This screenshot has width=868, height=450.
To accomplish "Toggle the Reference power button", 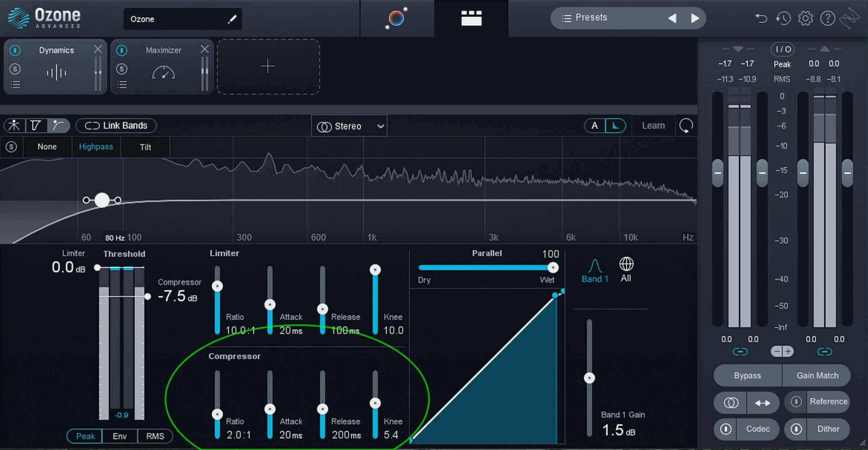I will (x=796, y=402).
